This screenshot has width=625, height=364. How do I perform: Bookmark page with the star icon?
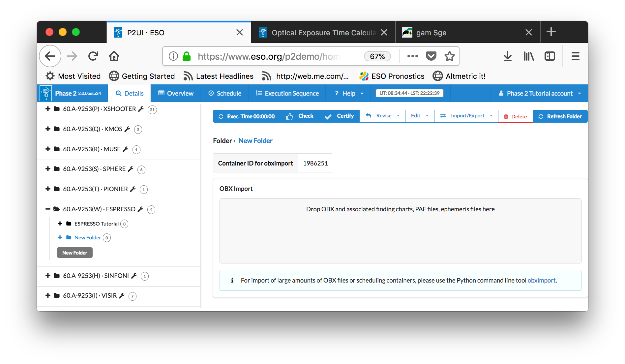pos(449,56)
